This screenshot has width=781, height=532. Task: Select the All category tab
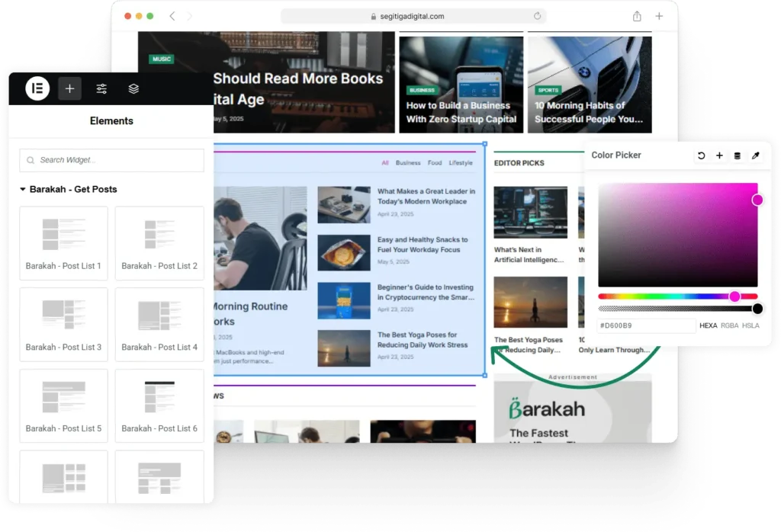coord(385,163)
